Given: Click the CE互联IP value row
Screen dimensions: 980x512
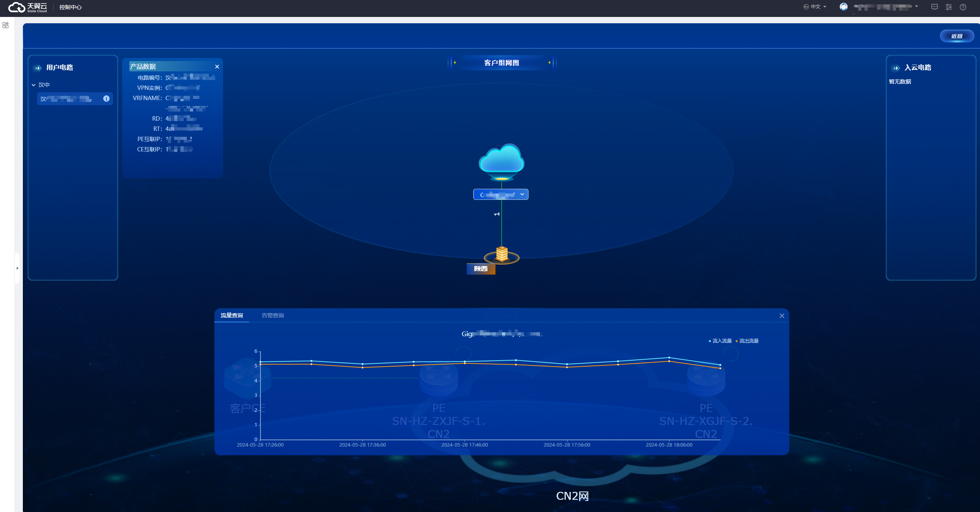Looking at the screenshot, I should click(179, 149).
